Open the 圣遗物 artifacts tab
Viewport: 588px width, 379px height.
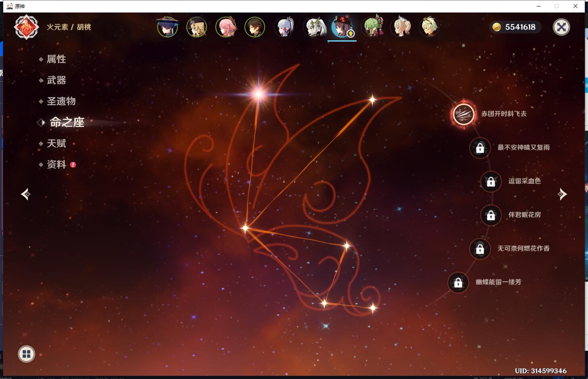[61, 101]
